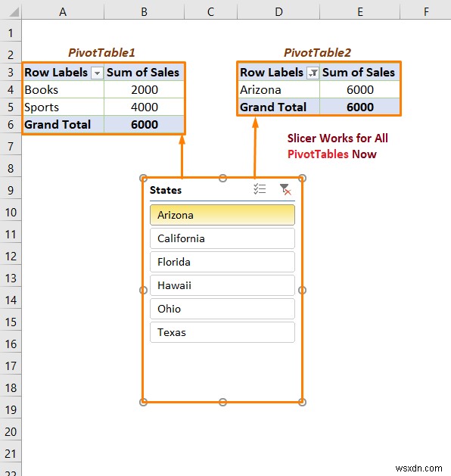
Task: Click the slicer's bottom-middle sizing handle
Action: 222,402
